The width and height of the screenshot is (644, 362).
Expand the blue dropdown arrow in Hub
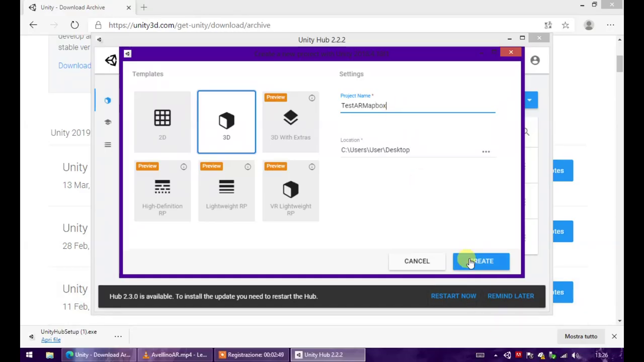[x=529, y=100]
